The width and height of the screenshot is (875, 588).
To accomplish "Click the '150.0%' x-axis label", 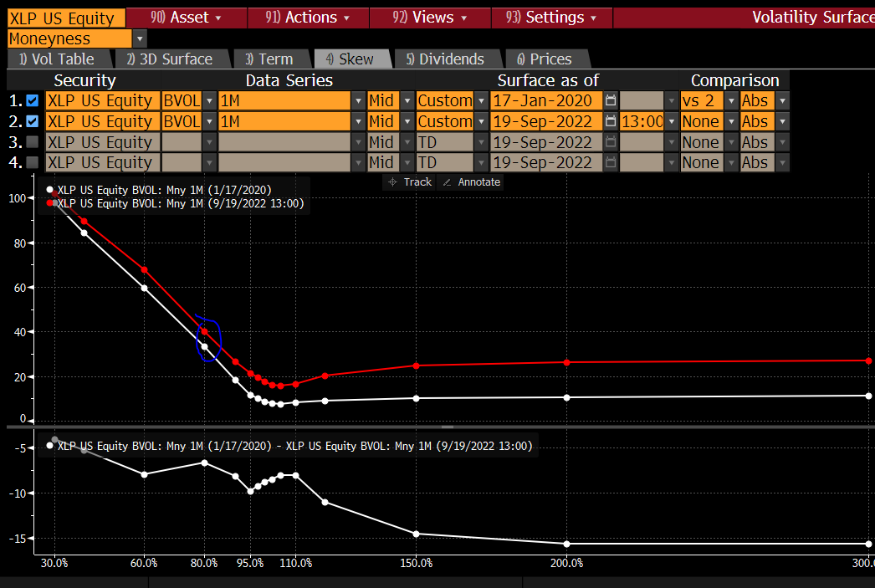I will click(x=417, y=563).
